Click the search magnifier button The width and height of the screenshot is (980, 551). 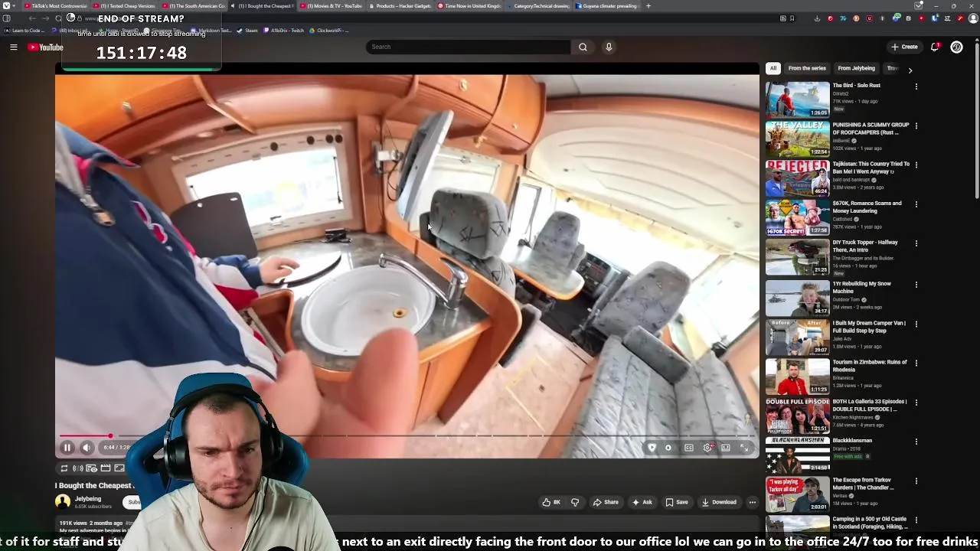(x=583, y=47)
